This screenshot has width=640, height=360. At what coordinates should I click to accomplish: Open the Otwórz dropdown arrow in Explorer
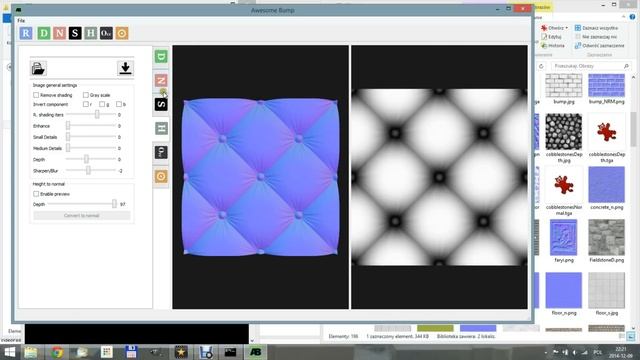pos(567,28)
